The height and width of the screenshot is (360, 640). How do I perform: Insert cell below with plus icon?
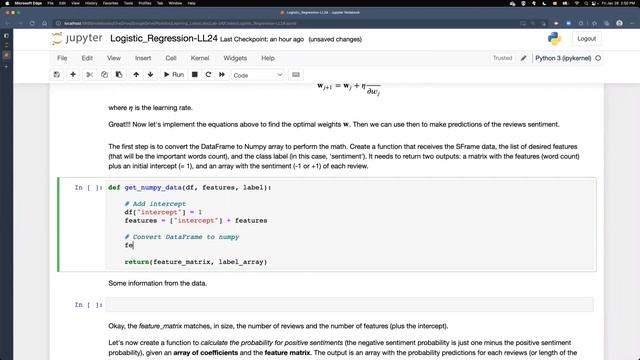click(x=73, y=75)
